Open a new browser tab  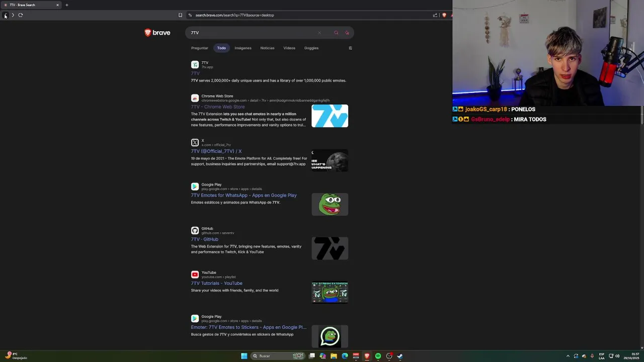click(x=66, y=5)
